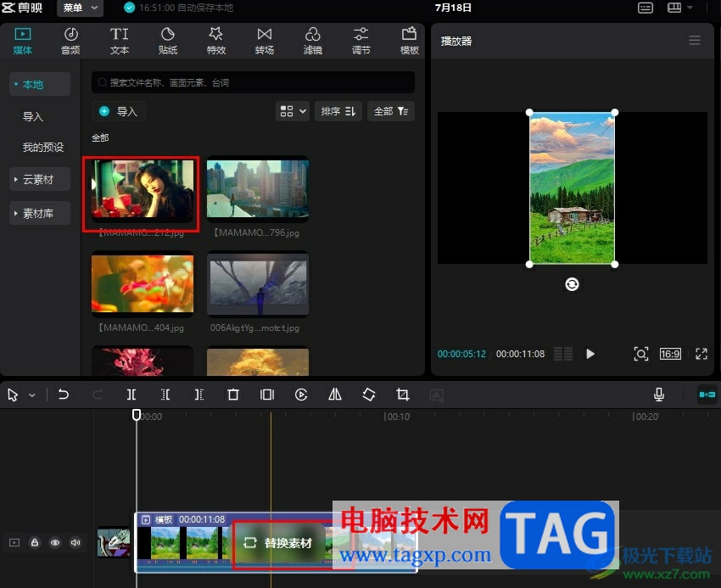The height and width of the screenshot is (588, 721).
Task: Select the MAMAMO...796.jpg city thumbnail
Action: pos(258,189)
